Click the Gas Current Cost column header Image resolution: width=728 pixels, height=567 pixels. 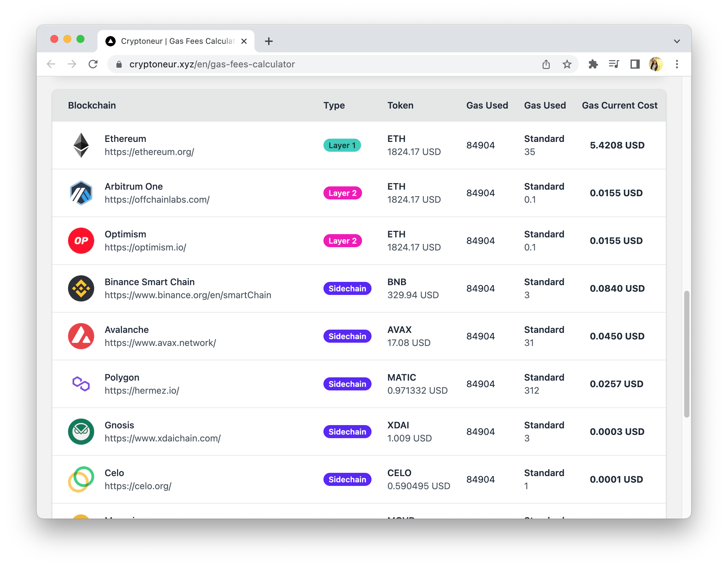point(620,105)
